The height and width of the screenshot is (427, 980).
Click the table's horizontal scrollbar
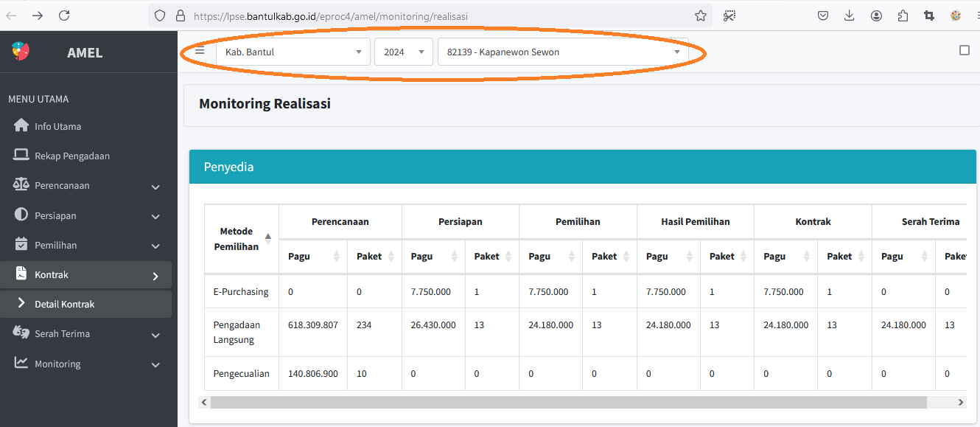[567, 402]
